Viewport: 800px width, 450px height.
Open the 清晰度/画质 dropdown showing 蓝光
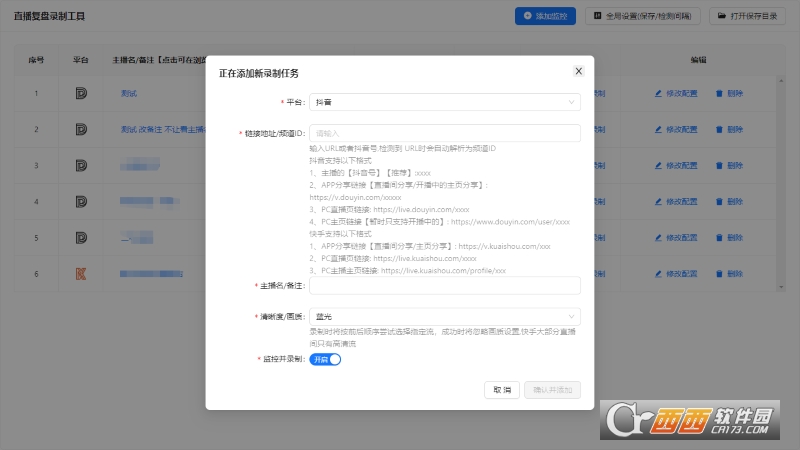point(444,316)
